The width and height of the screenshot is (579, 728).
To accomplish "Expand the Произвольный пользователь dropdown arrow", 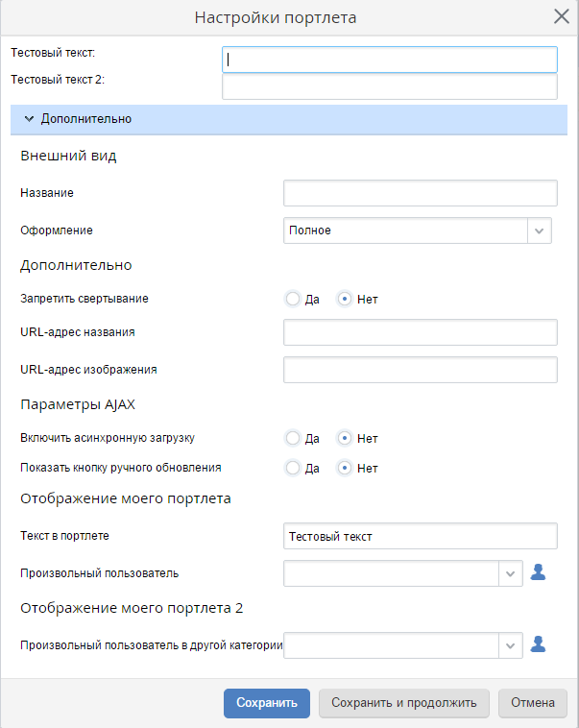I will (511, 573).
